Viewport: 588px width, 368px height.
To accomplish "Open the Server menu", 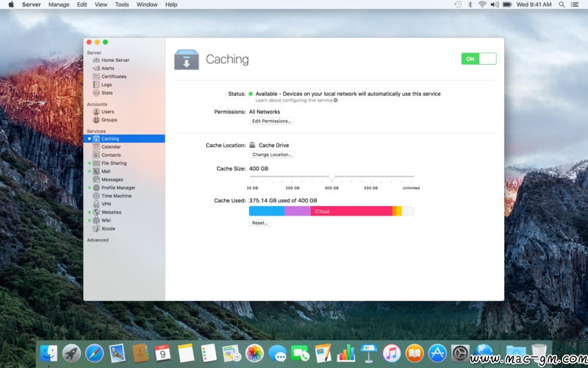I will pyautogui.click(x=32, y=4).
